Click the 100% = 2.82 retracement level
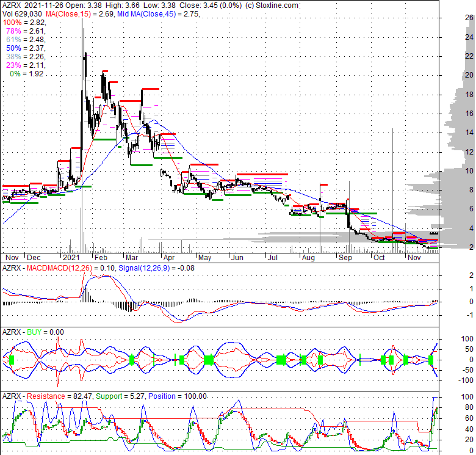The width and height of the screenshot is (476, 455). point(24,23)
